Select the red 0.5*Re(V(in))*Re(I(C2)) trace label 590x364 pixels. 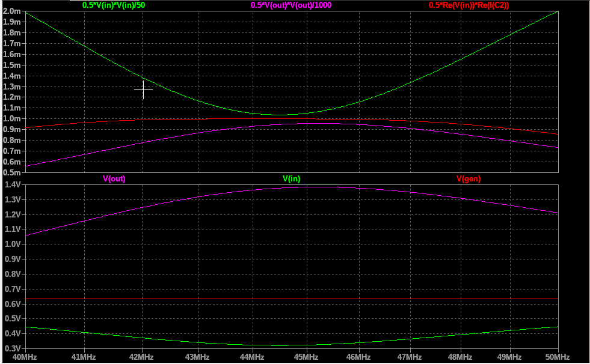tap(469, 5)
